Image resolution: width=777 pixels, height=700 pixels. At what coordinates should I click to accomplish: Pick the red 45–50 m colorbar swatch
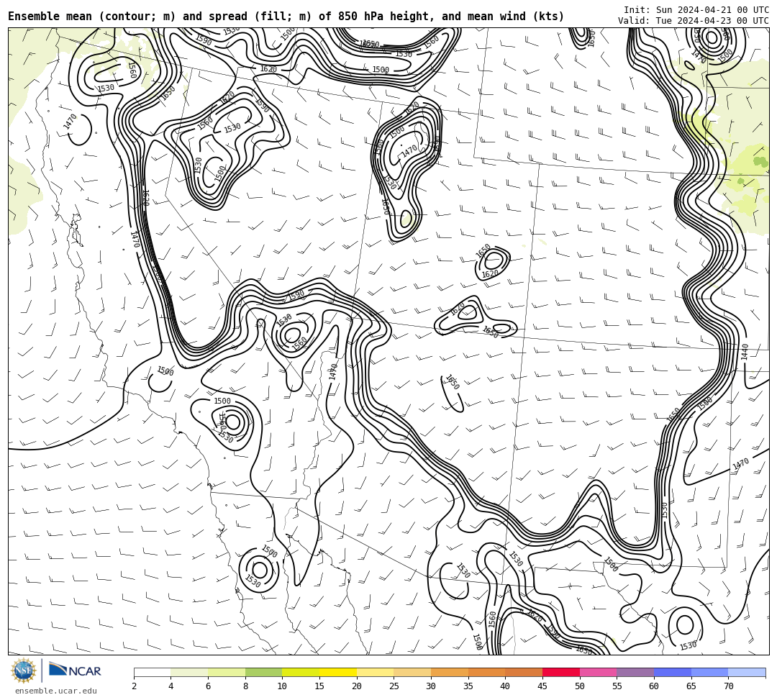561,672
